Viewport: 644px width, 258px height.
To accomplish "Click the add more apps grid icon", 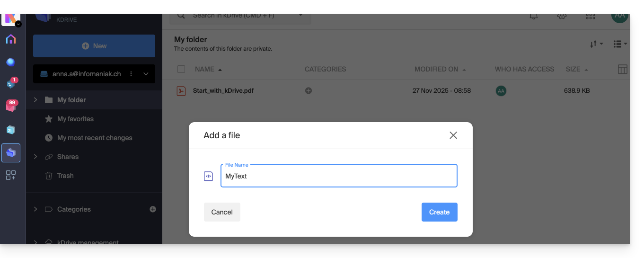I will pos(11,175).
